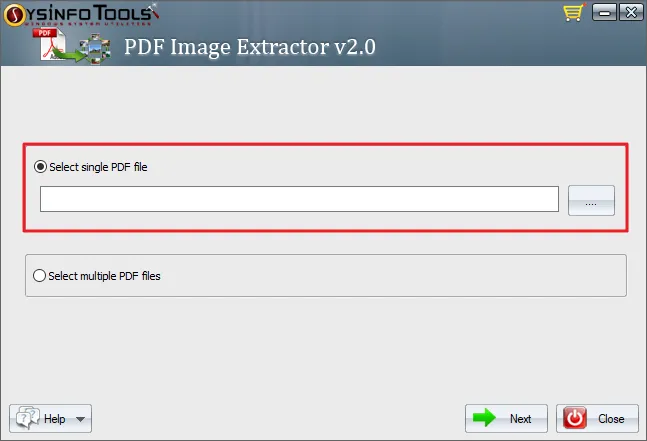Click the red power icon on Close

(x=575, y=418)
